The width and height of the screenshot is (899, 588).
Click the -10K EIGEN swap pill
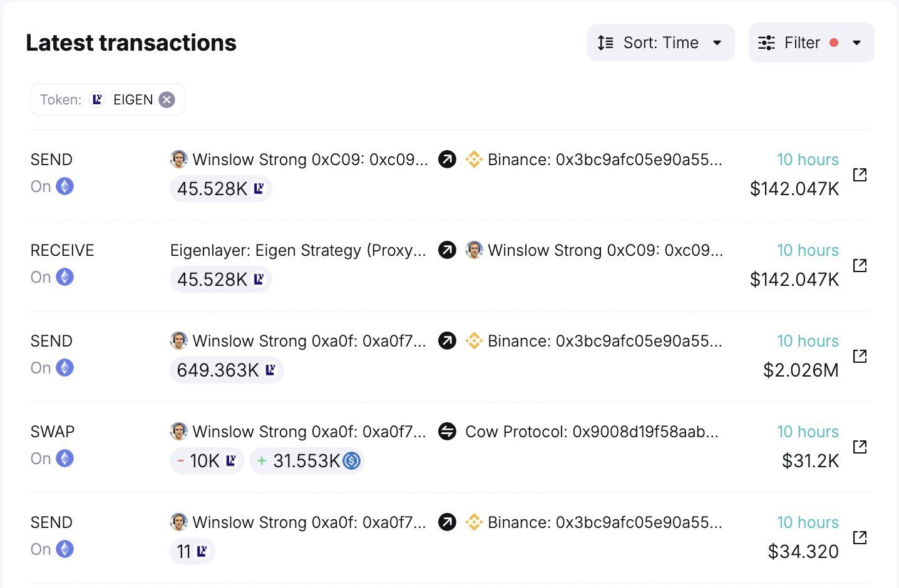point(207,461)
